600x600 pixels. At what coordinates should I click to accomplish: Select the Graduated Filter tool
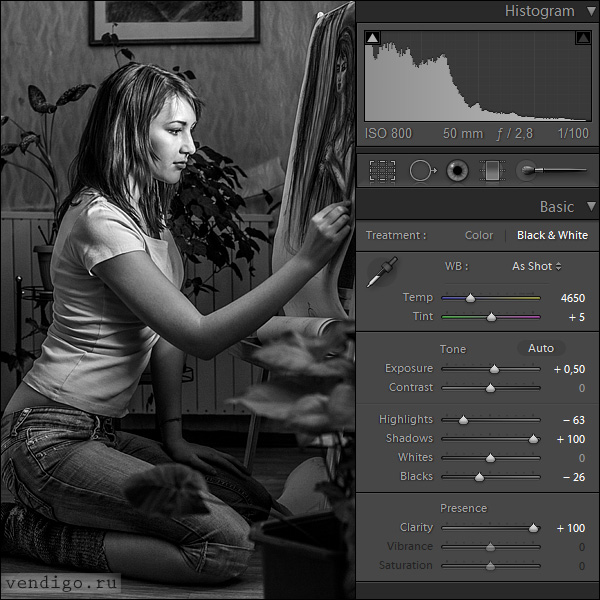click(492, 171)
